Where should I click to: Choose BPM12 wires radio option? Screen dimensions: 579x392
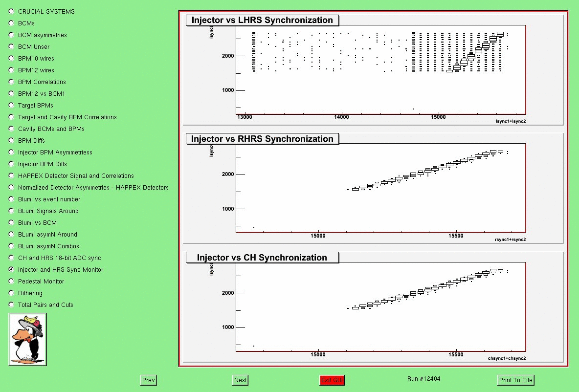11,70
